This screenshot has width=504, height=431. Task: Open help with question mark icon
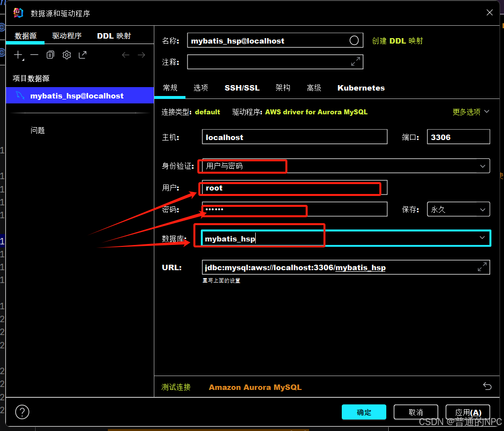pos(22,412)
